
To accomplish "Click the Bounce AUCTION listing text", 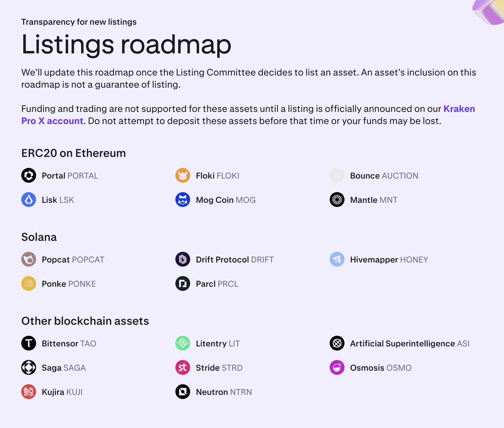I will click(x=384, y=176).
